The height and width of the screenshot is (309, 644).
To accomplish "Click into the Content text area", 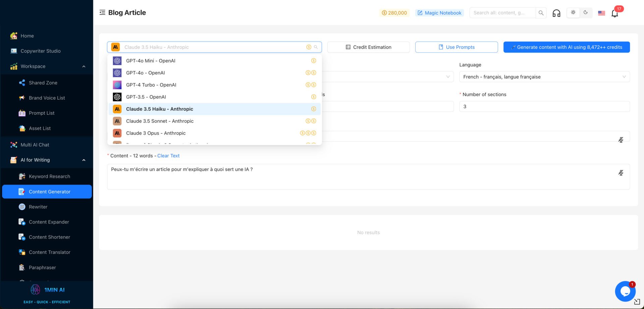I will 368,177.
